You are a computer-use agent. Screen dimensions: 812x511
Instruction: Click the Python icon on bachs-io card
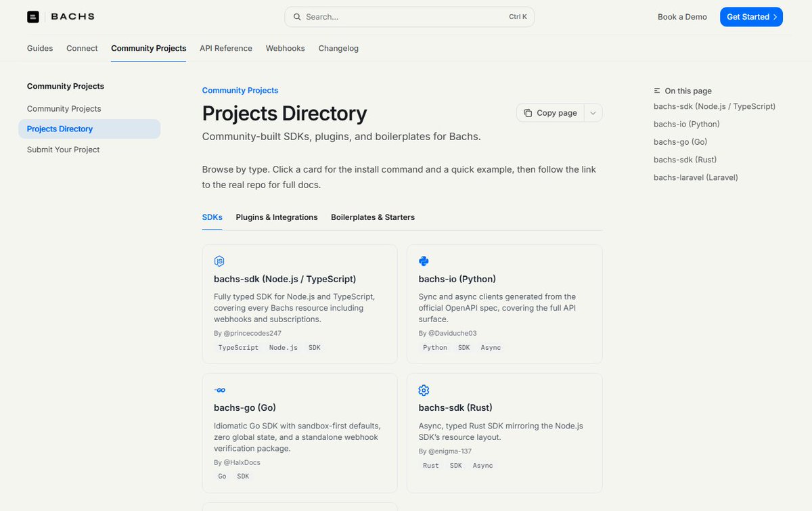[x=424, y=261]
